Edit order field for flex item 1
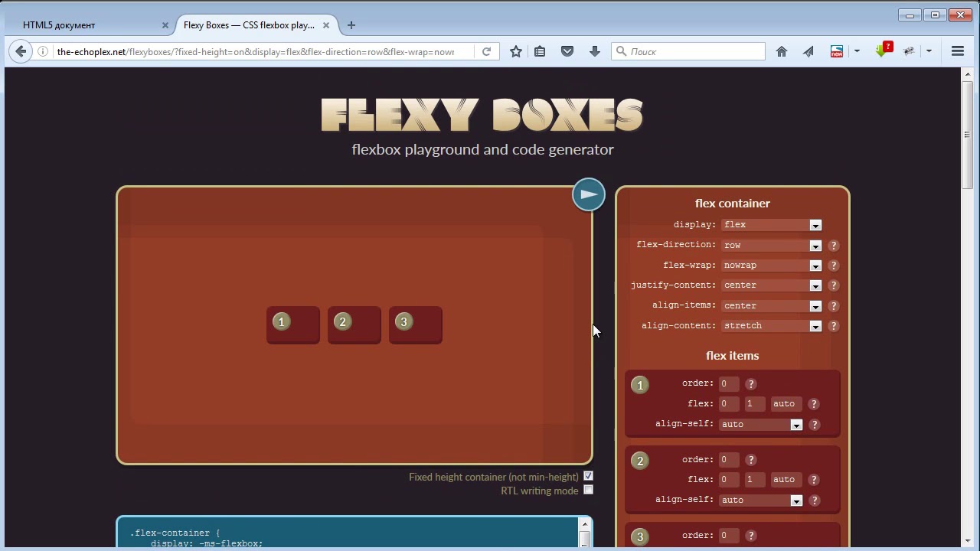 729,384
